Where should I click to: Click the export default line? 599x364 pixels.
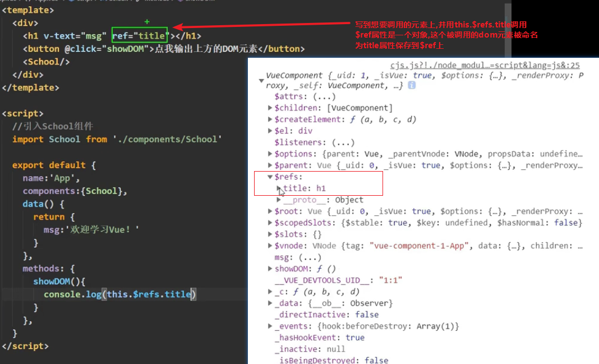(54, 165)
